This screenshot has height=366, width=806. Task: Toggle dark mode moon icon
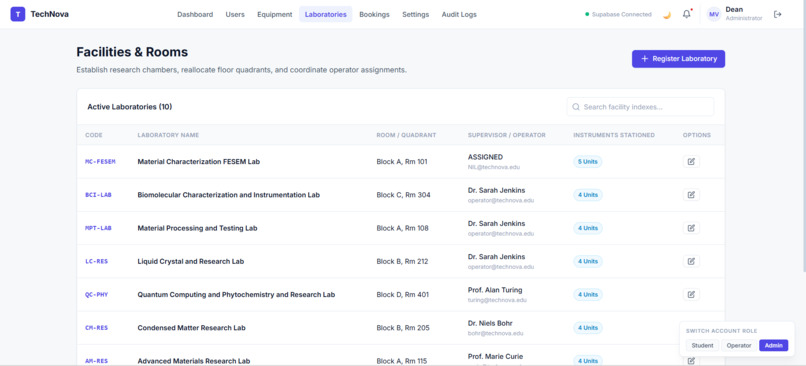(667, 14)
